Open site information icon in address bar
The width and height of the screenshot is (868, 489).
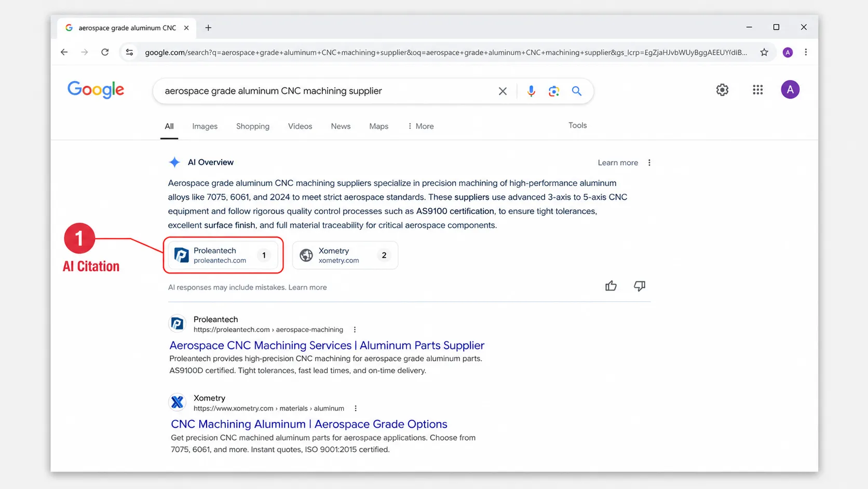pyautogui.click(x=130, y=52)
